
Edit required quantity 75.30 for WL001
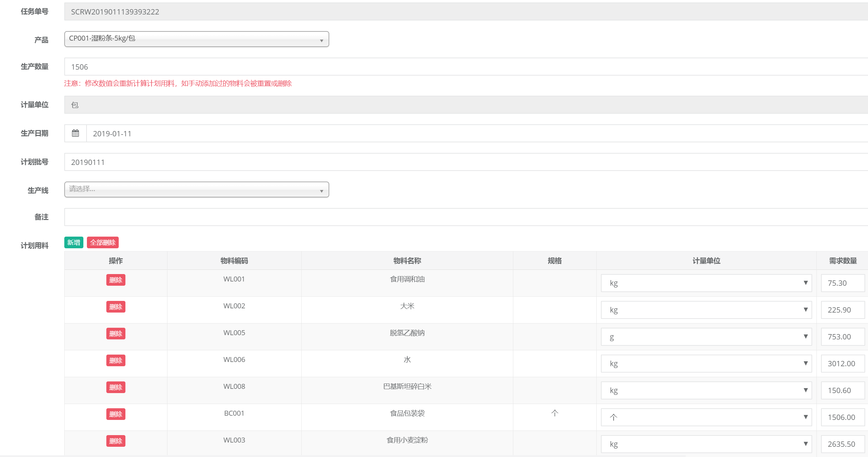point(842,283)
